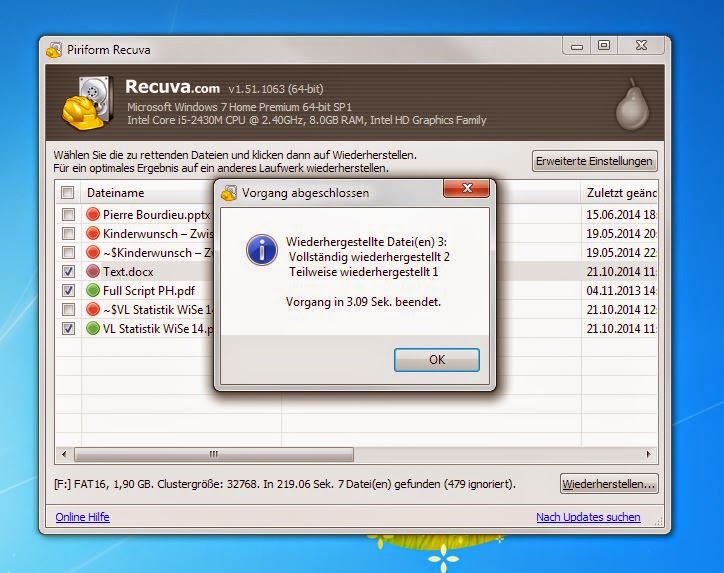Close the Piriform Recuva window
The image size is (724, 573).
click(641, 46)
